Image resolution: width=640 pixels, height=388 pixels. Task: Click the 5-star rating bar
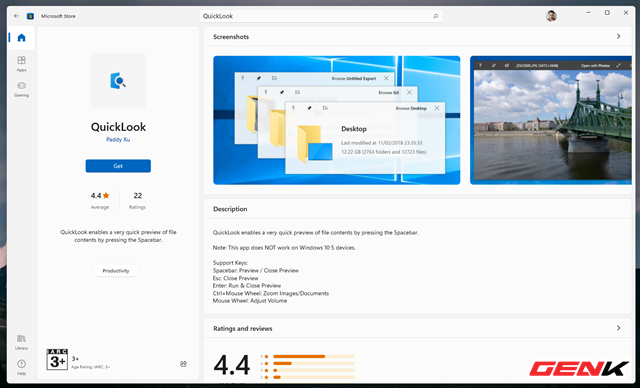[x=313, y=356]
